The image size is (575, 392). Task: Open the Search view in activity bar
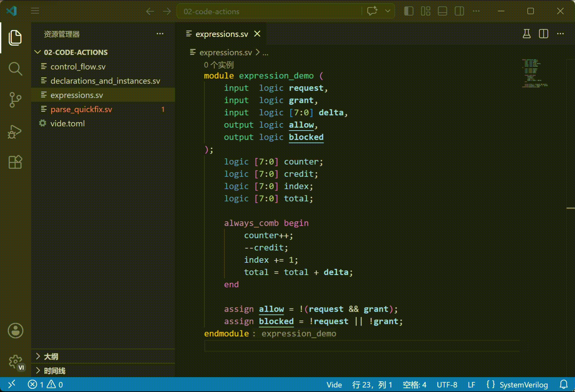pos(15,69)
